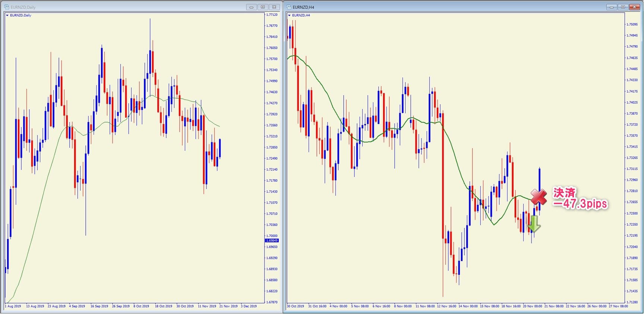Minimize the EURNZD,Daily chart window
The width and height of the screenshot is (644, 314).
point(251,7)
